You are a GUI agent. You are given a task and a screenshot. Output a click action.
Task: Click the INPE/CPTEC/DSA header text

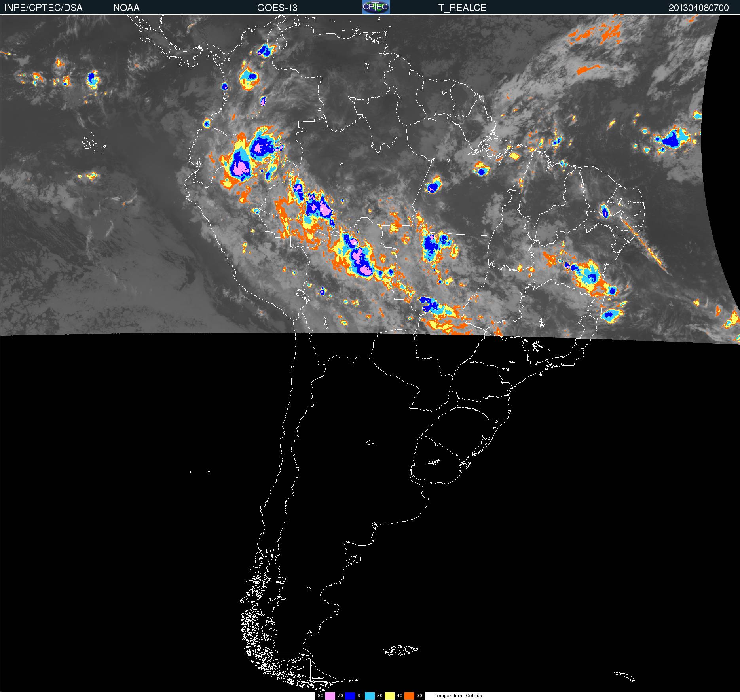coord(43,8)
